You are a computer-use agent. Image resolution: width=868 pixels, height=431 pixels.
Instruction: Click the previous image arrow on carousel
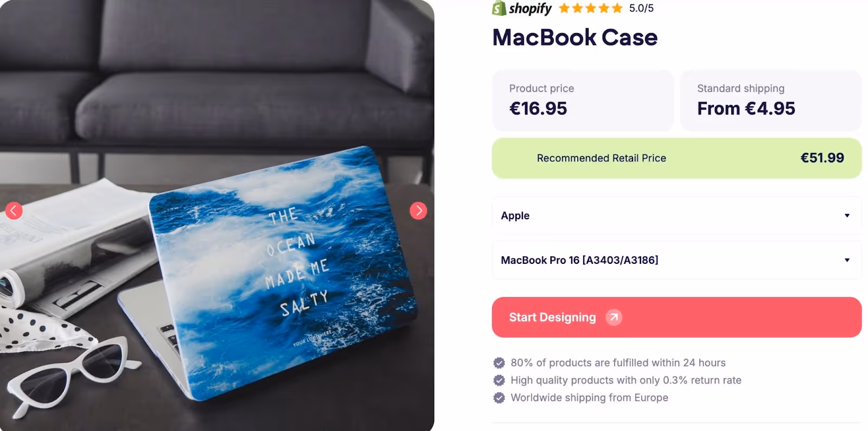14,211
